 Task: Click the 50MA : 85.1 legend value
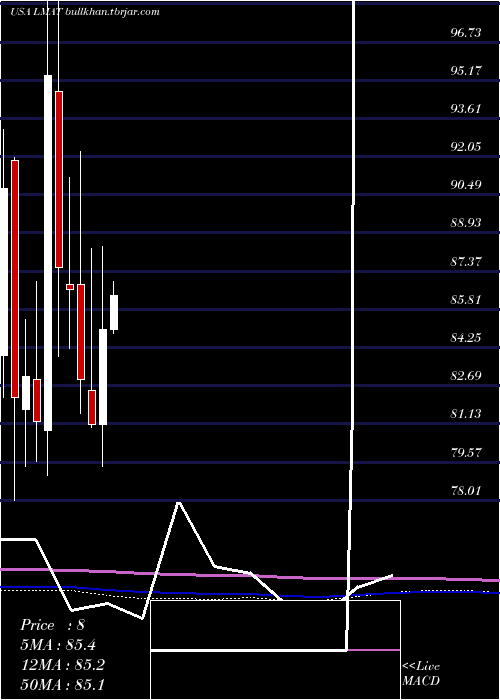pyautogui.click(x=62, y=684)
